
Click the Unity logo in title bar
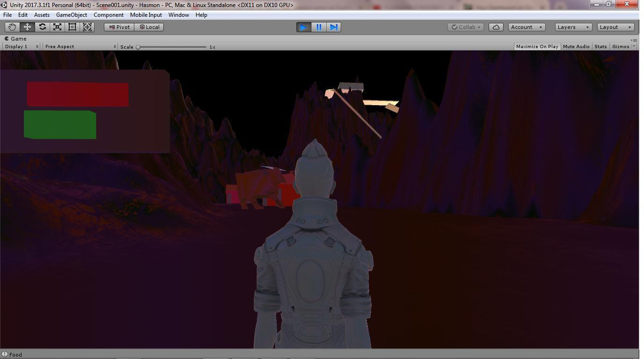4,5
